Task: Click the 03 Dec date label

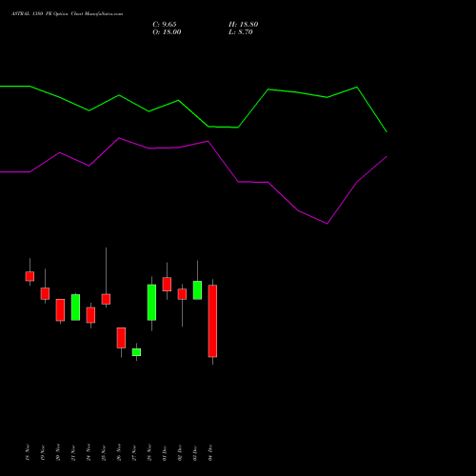Action: coord(195,452)
